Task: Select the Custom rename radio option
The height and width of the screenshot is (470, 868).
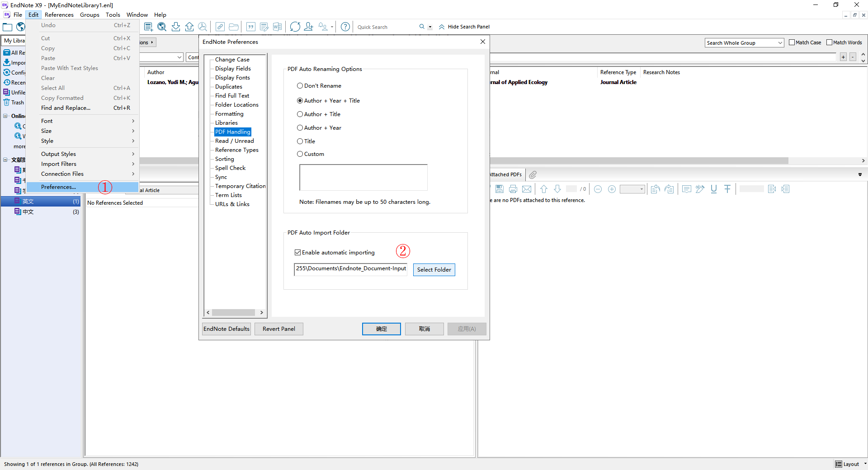Action: click(x=300, y=154)
